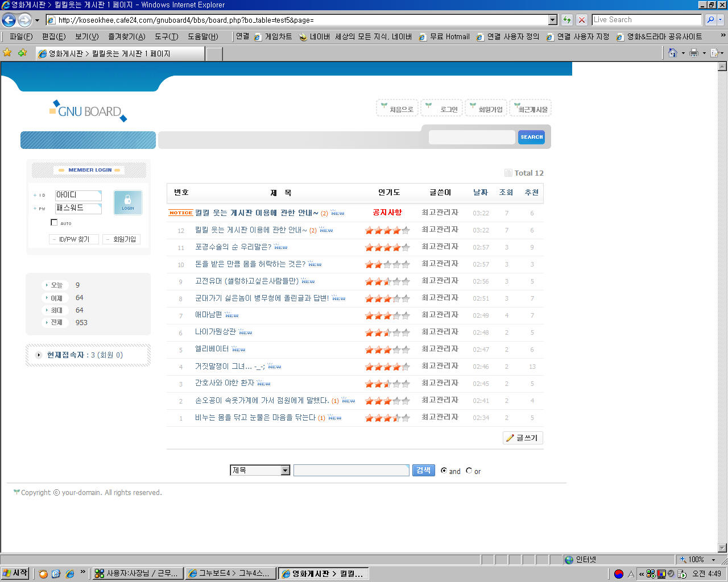Screen dimensions: 728x582
Task: Open the 제목 search field dropdown
Action: pos(285,471)
